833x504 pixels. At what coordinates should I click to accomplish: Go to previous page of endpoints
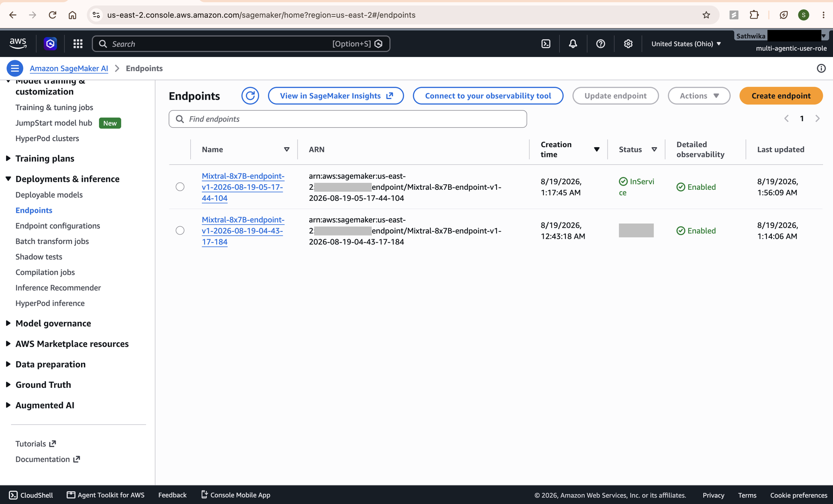coord(786,118)
